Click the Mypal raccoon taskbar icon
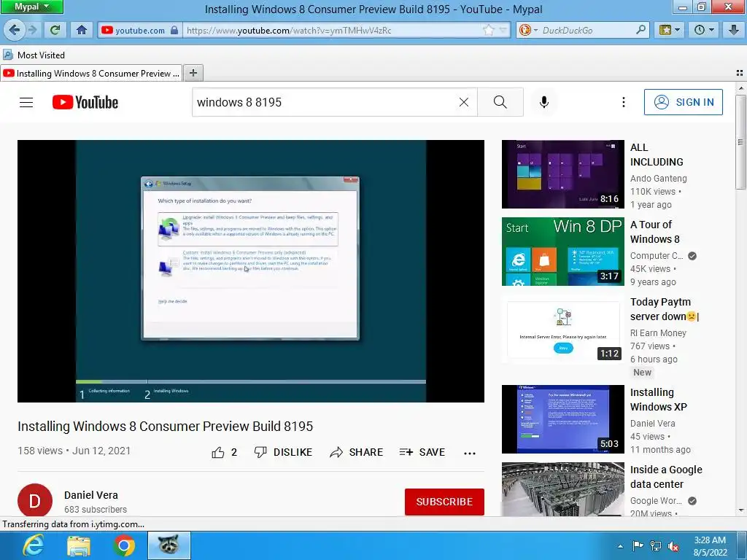 (169, 545)
